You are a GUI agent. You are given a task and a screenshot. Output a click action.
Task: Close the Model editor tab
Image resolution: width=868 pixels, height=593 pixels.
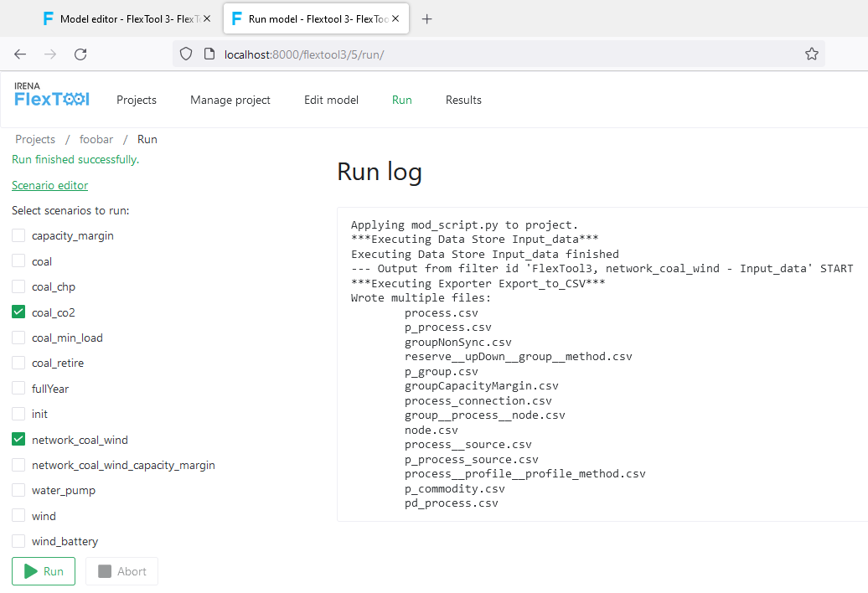[207, 18]
